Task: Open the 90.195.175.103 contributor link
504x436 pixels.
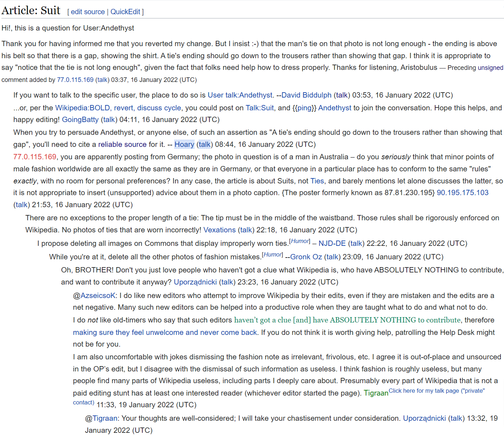Action: [x=462, y=193]
